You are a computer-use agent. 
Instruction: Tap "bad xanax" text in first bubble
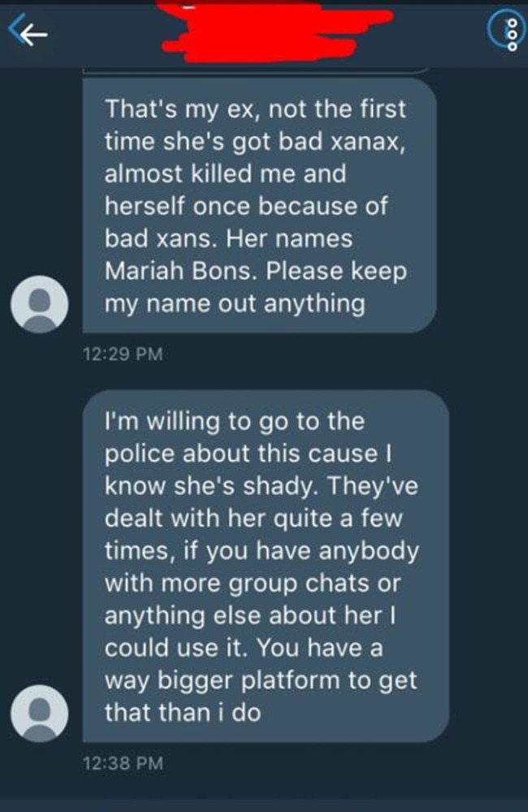point(342,142)
